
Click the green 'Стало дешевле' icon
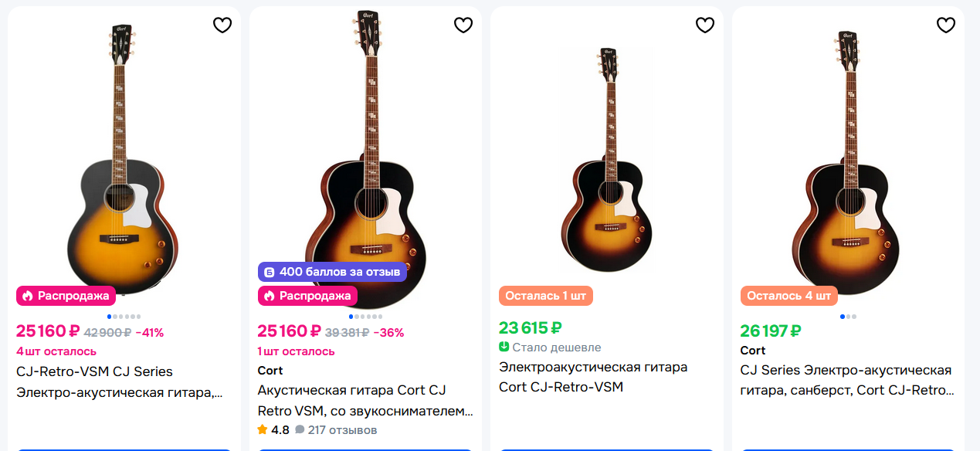click(x=504, y=348)
